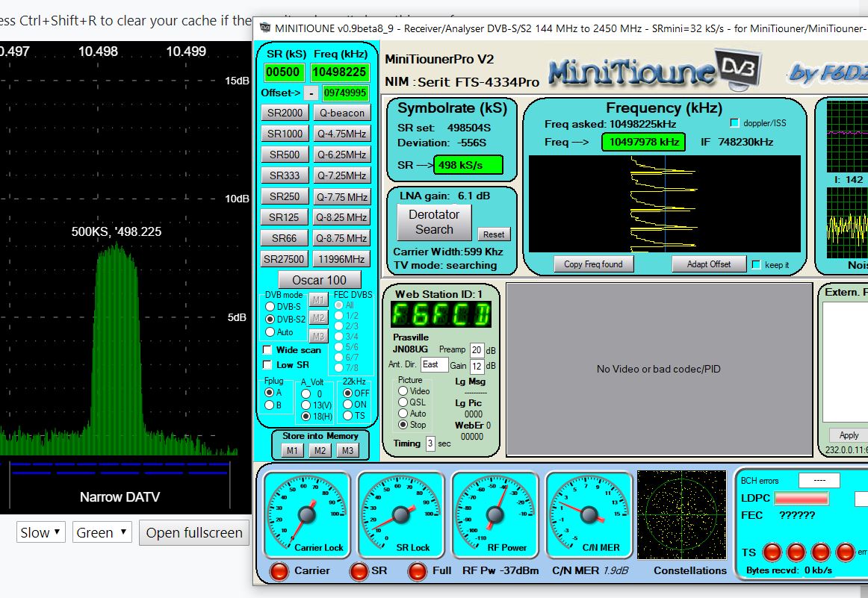Start the Derotator Search
The width and height of the screenshot is (868, 598).
(x=435, y=222)
